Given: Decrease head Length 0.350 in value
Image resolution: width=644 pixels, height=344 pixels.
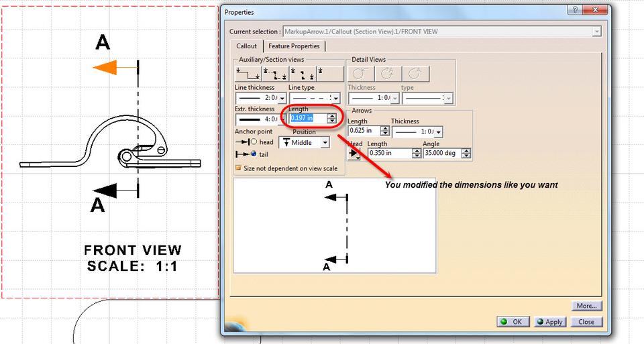Looking at the screenshot, I should tap(417, 156).
